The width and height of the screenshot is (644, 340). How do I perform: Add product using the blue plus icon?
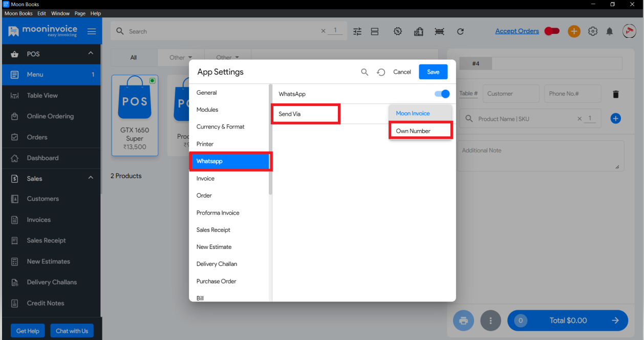(x=616, y=119)
